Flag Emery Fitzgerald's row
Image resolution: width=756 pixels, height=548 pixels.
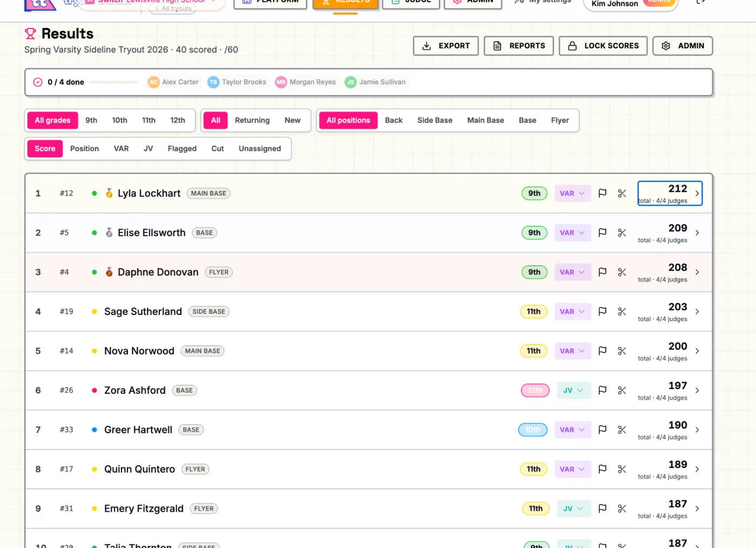(603, 509)
